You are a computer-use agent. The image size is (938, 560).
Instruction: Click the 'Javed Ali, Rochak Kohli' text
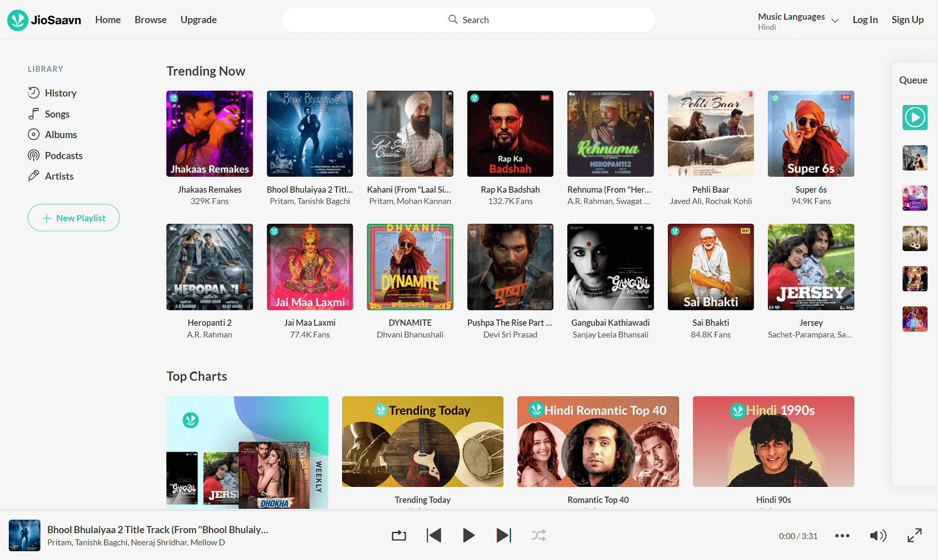tap(711, 201)
